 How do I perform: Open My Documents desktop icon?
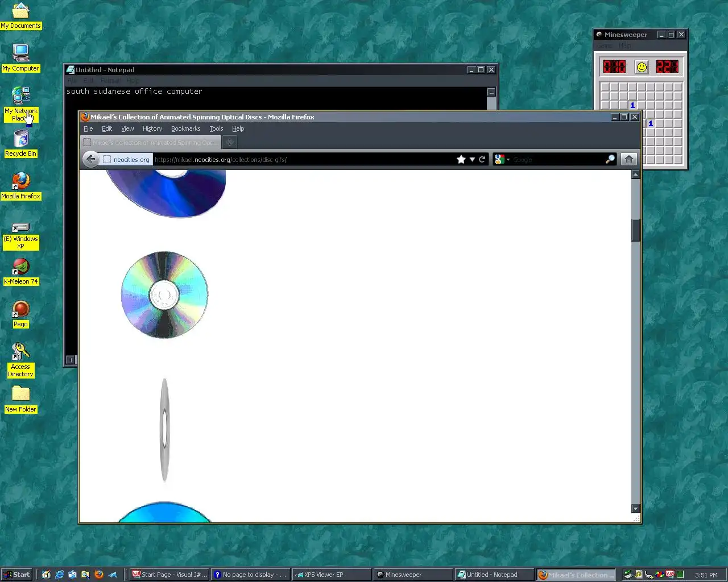[x=20, y=15]
